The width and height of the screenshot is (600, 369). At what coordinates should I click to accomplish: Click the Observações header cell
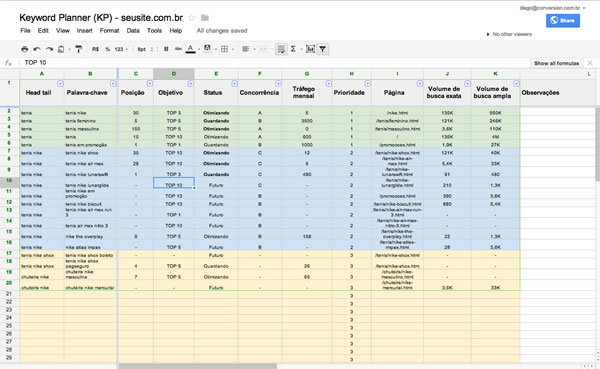click(x=558, y=93)
